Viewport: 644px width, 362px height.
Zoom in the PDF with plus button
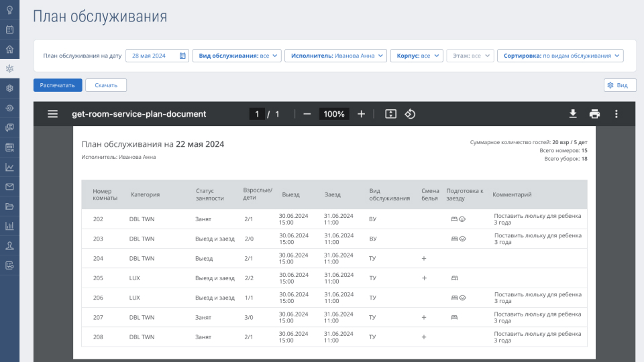361,114
